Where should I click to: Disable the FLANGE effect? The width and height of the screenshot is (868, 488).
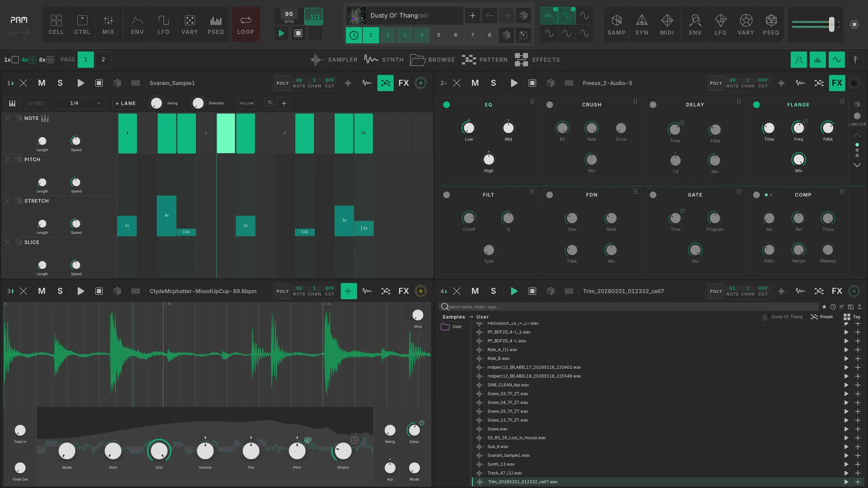pyautogui.click(x=756, y=105)
